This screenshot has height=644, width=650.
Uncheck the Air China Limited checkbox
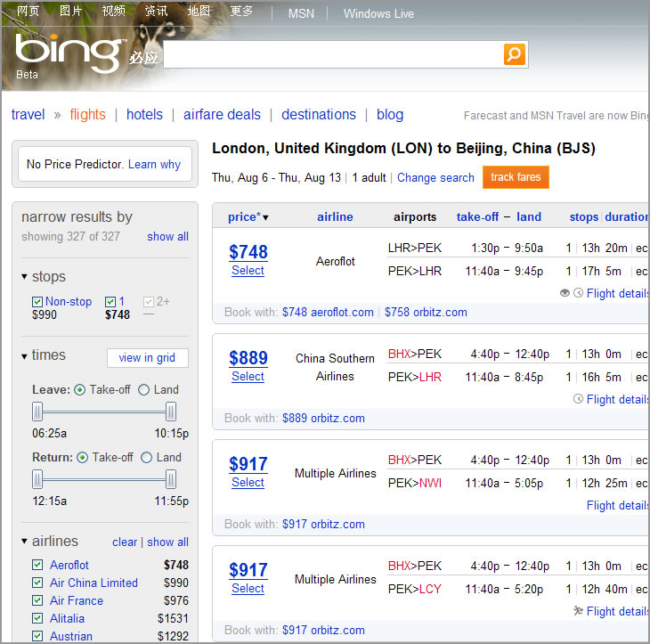pyautogui.click(x=37, y=583)
